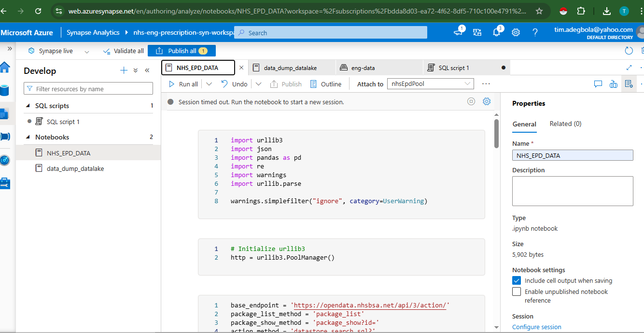Expand all items in Develop panel

[x=136, y=70]
